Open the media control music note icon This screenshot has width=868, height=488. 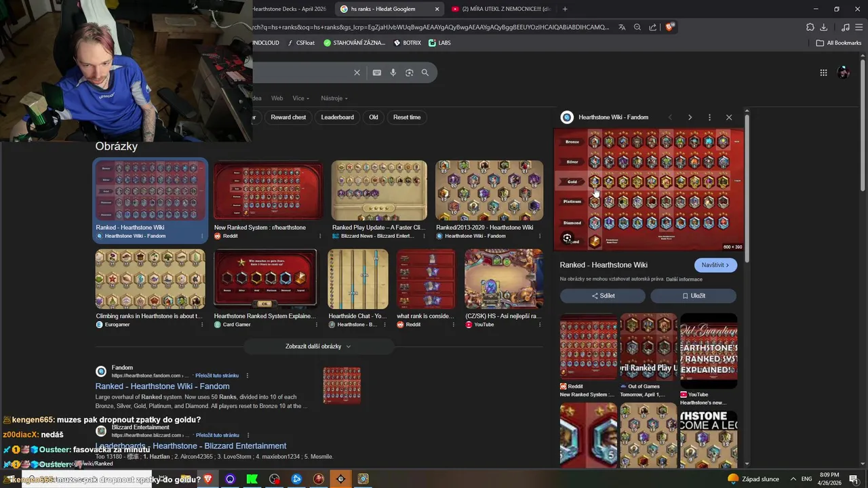(x=845, y=27)
